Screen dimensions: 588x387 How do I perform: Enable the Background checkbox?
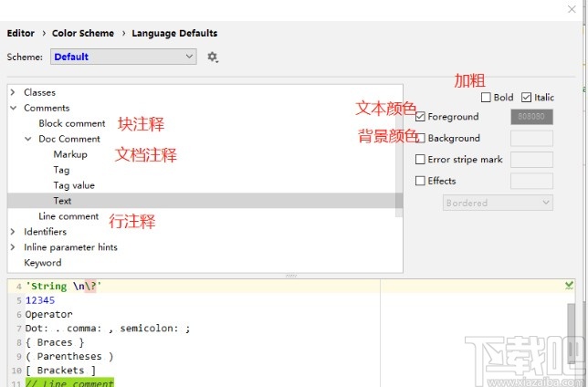tap(420, 138)
